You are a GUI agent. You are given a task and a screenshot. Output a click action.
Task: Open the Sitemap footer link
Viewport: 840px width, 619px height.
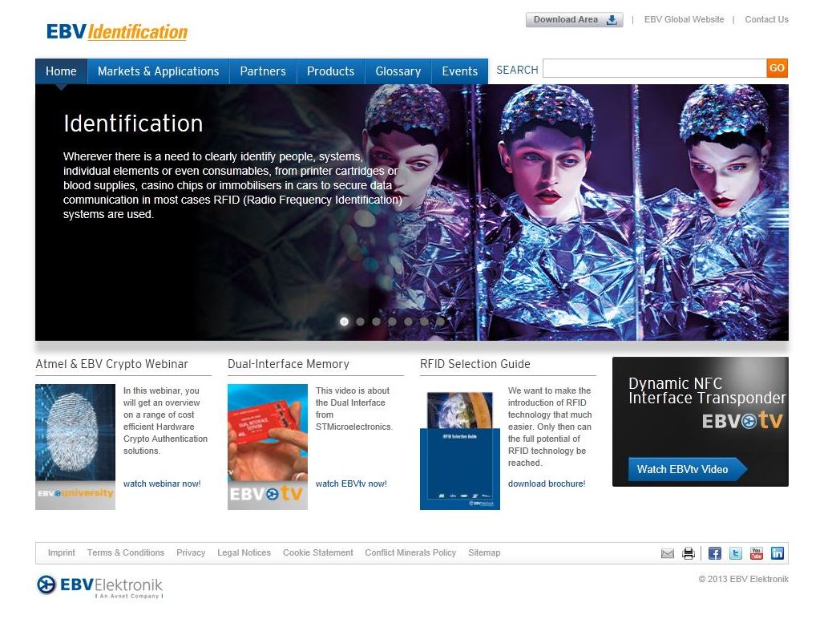click(x=484, y=552)
